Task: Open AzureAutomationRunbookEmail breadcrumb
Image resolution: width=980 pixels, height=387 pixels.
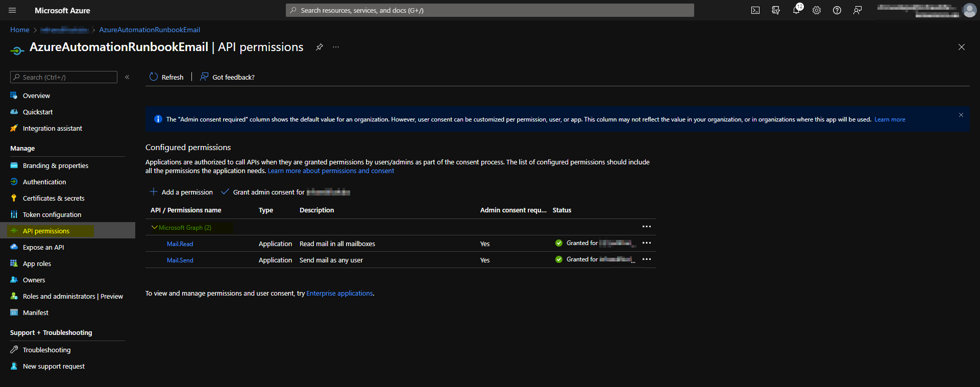Action: click(x=150, y=30)
